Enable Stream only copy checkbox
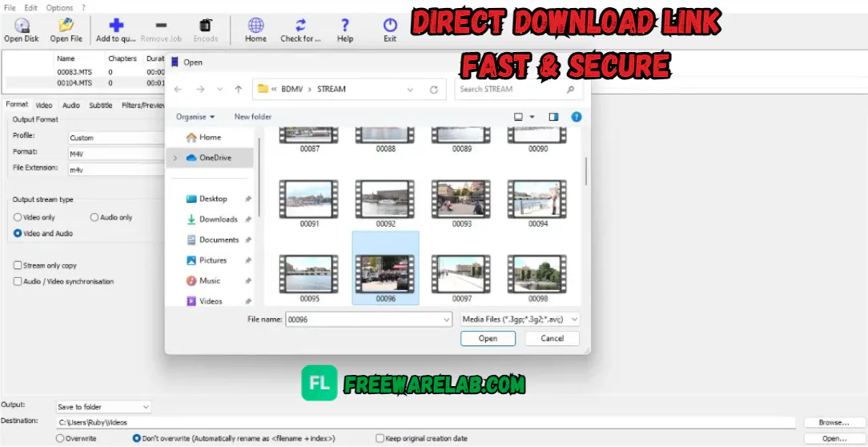The image size is (868, 447). (x=18, y=266)
